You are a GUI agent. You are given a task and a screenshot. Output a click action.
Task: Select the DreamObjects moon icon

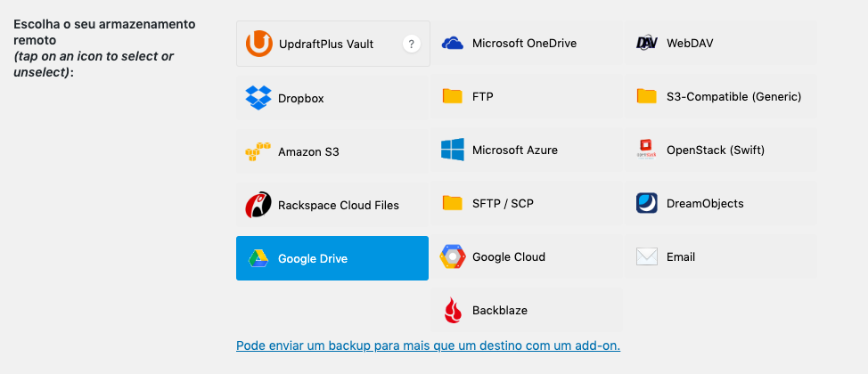(x=647, y=203)
